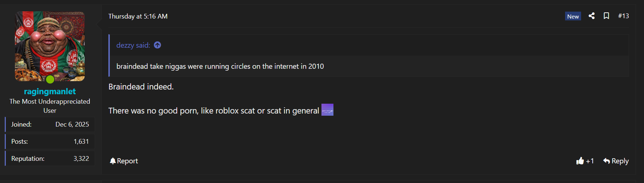Click the Posts count 1,631

click(x=81, y=142)
